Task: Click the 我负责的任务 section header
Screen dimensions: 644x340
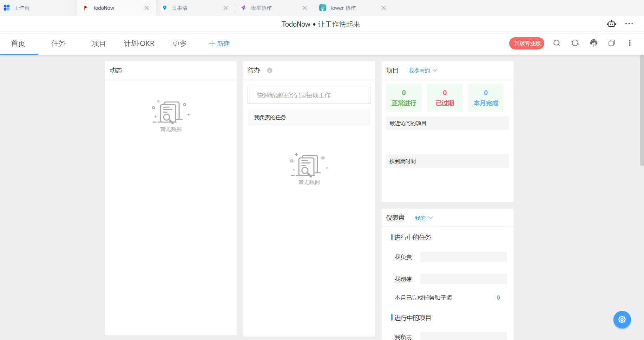Action: [309, 117]
